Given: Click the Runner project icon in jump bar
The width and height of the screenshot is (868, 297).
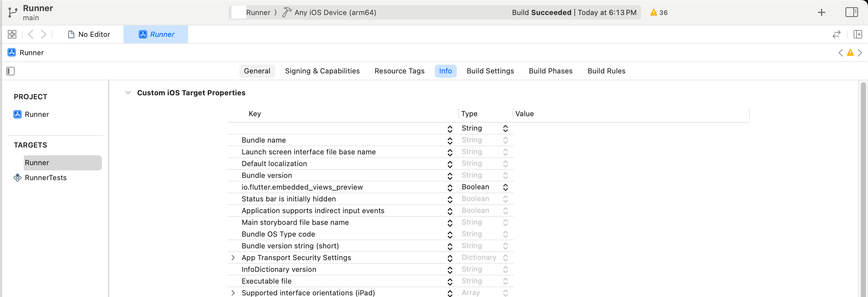Looking at the screenshot, I should [x=12, y=53].
